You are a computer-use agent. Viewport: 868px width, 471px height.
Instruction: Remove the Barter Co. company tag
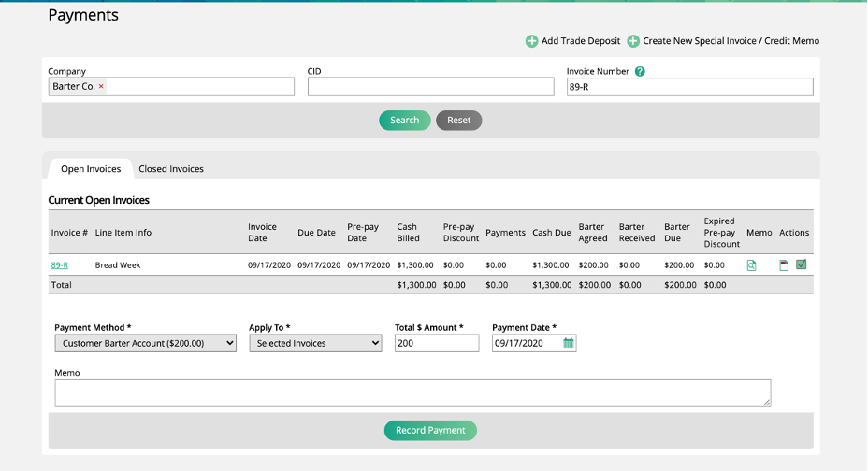pos(101,87)
